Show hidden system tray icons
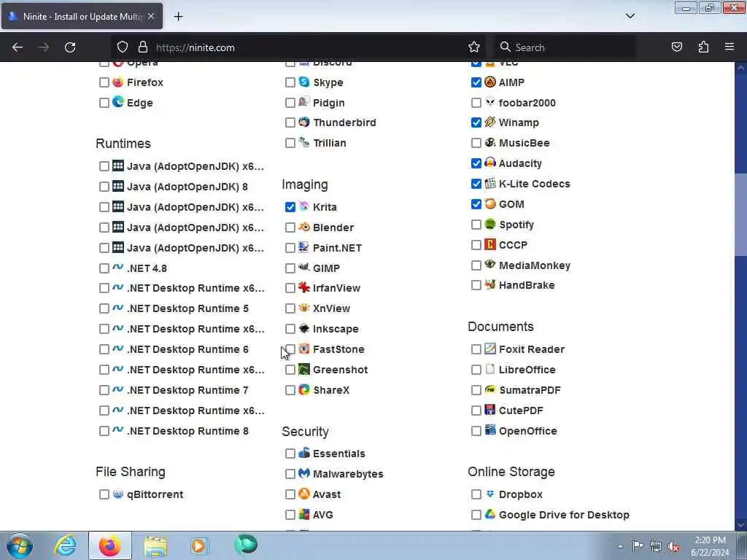 click(x=620, y=546)
